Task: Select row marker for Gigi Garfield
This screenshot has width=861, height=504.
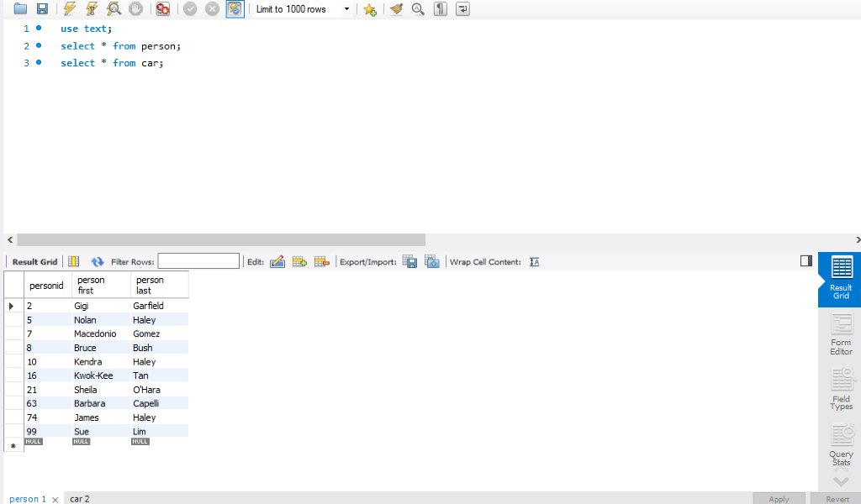Action: (13, 306)
